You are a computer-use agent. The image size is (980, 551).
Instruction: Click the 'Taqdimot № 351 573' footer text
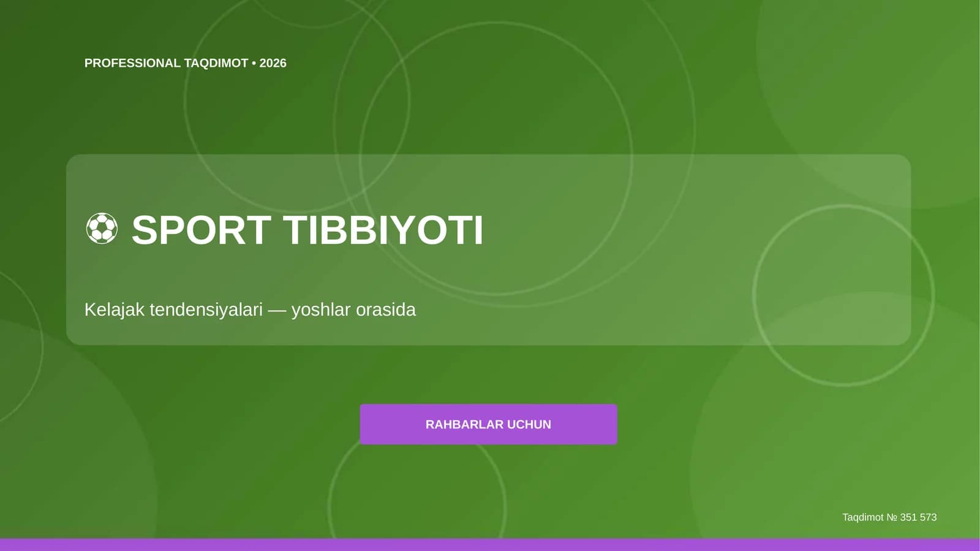click(889, 517)
